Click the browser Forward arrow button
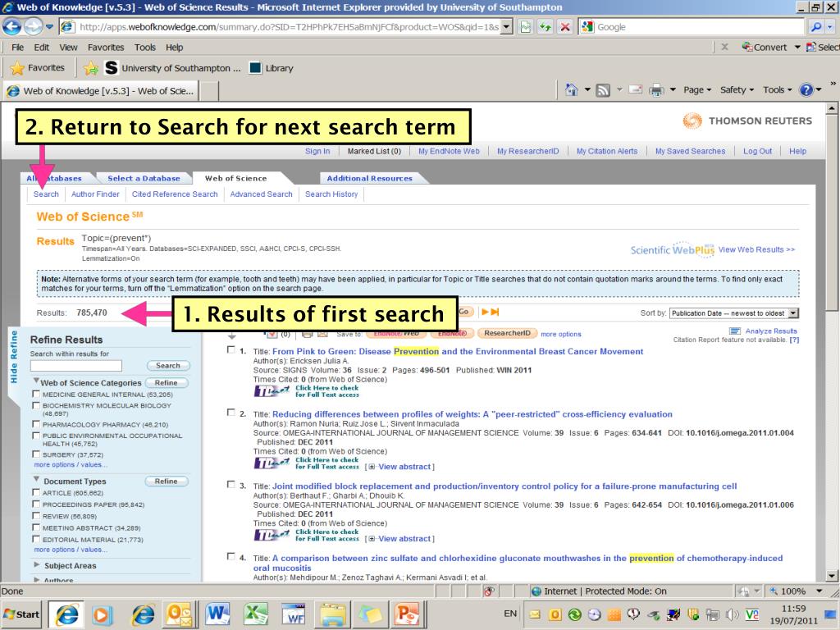Screen dimensions: 840x630 coord(33,26)
